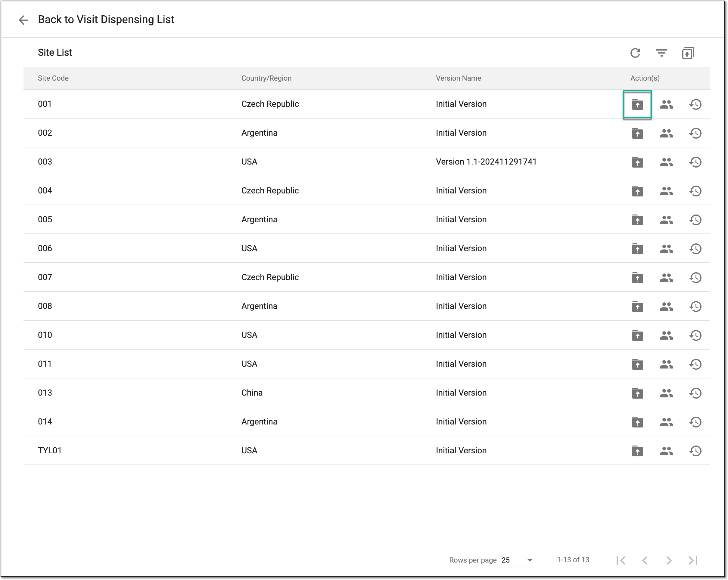
Task: Click the Version Name column header
Action: (x=458, y=78)
